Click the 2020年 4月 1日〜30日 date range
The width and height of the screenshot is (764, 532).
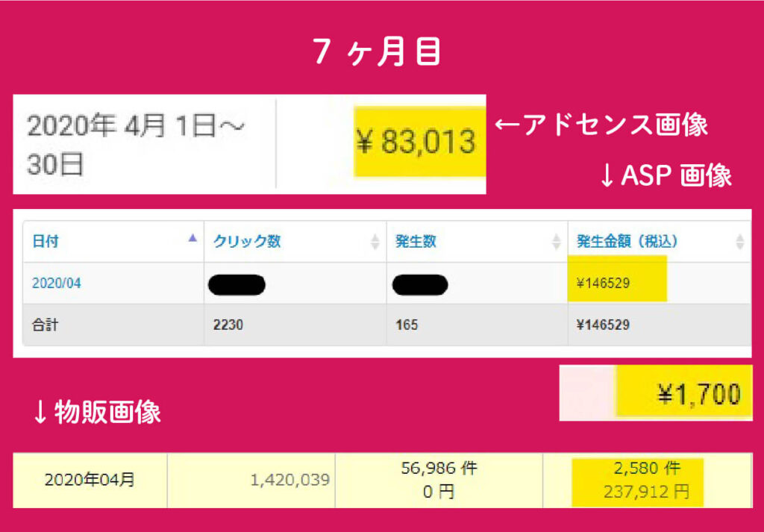[x=136, y=145]
